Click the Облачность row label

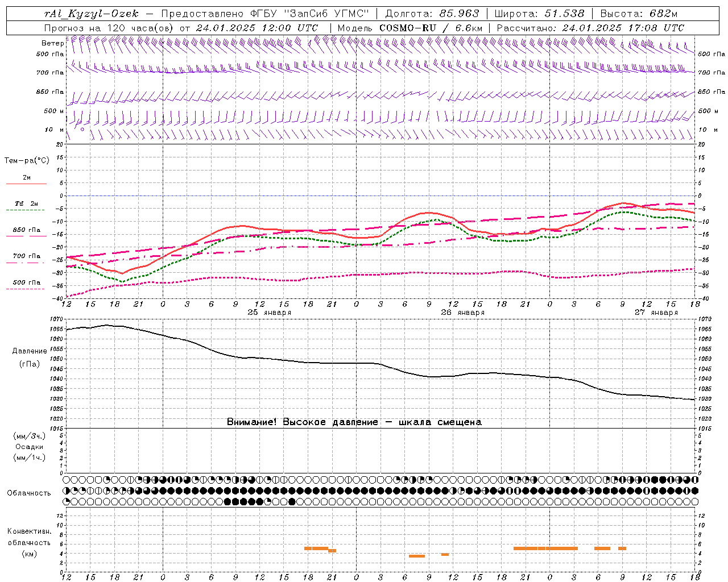(29, 493)
